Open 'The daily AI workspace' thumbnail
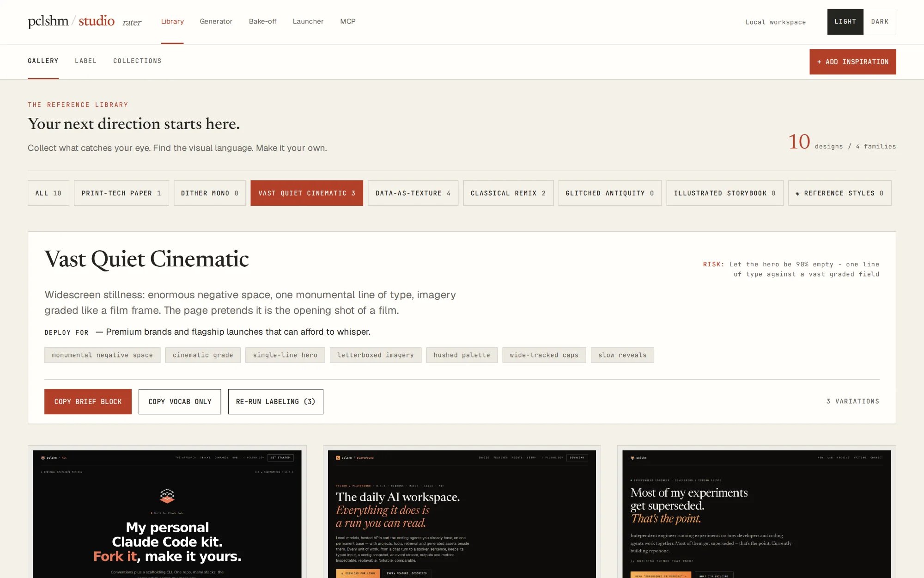The image size is (924, 578). 462,513
